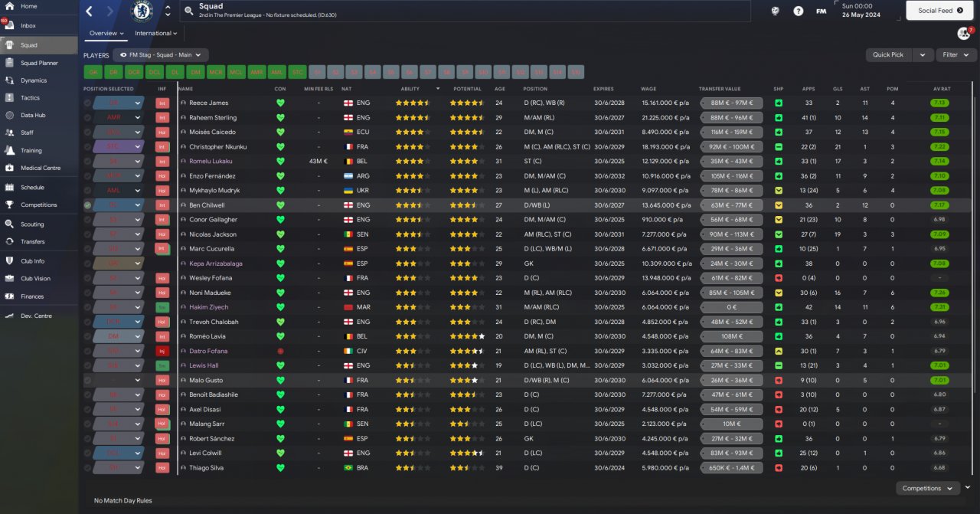980x514 pixels.
Task: Toggle selection circle for Reece James
Action: click(87, 103)
